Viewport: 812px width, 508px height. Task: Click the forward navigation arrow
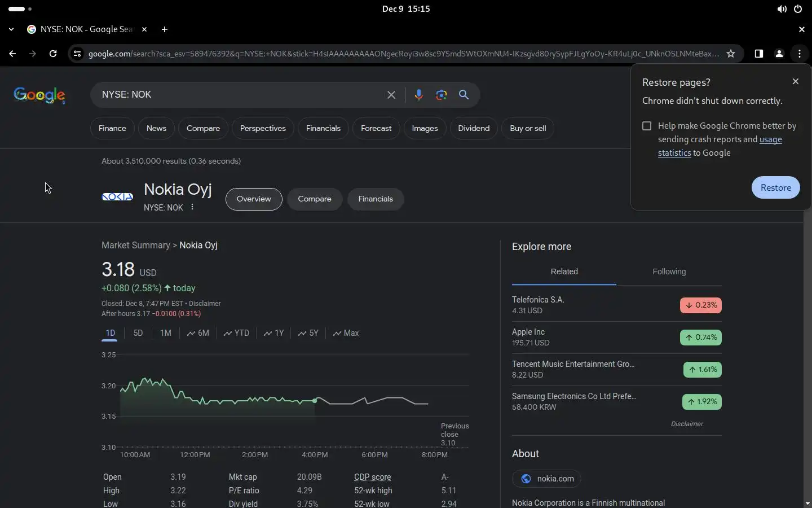point(33,54)
